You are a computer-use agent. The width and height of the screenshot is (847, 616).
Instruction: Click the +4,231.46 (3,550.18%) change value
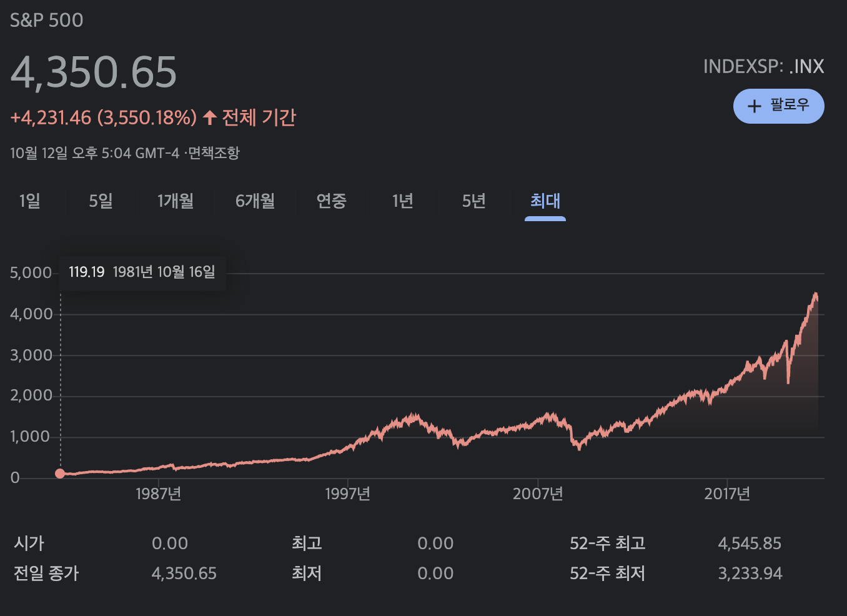click(104, 117)
